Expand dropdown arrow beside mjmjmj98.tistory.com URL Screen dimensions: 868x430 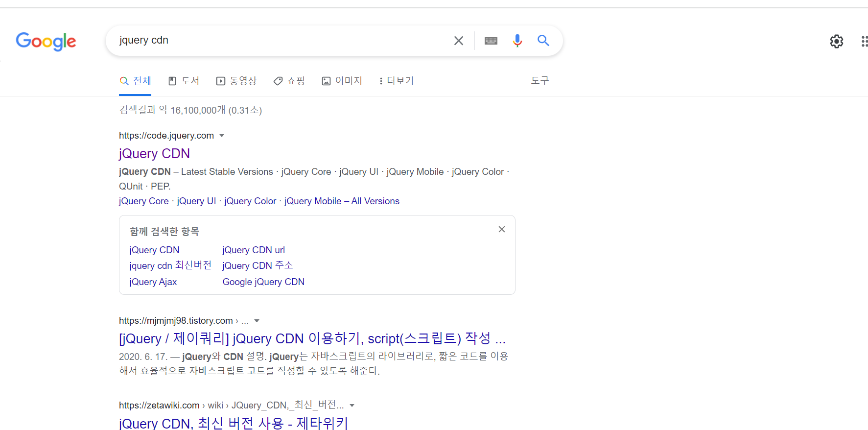tap(257, 321)
